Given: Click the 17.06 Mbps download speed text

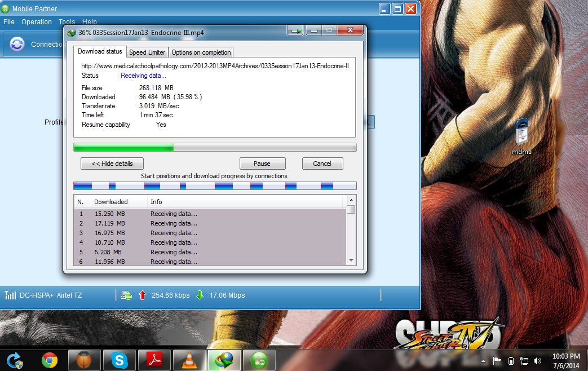Looking at the screenshot, I should (227, 295).
